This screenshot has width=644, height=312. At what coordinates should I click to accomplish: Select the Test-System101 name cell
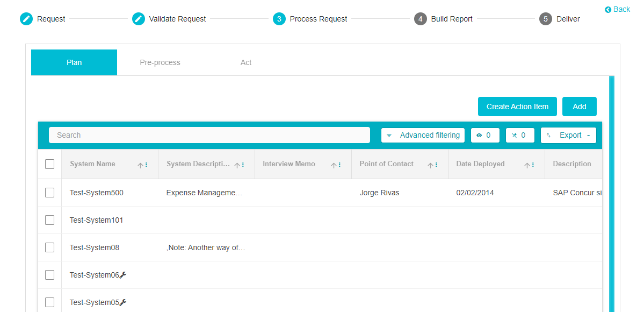click(x=97, y=220)
